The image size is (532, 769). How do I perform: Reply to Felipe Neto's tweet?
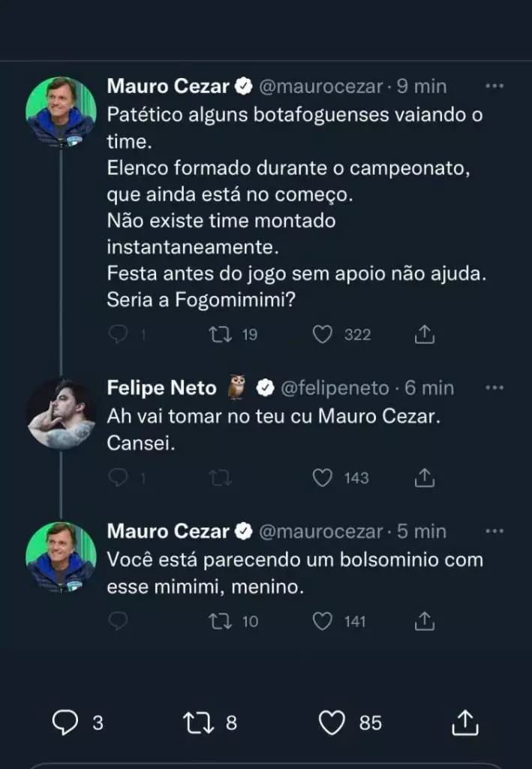[119, 477]
